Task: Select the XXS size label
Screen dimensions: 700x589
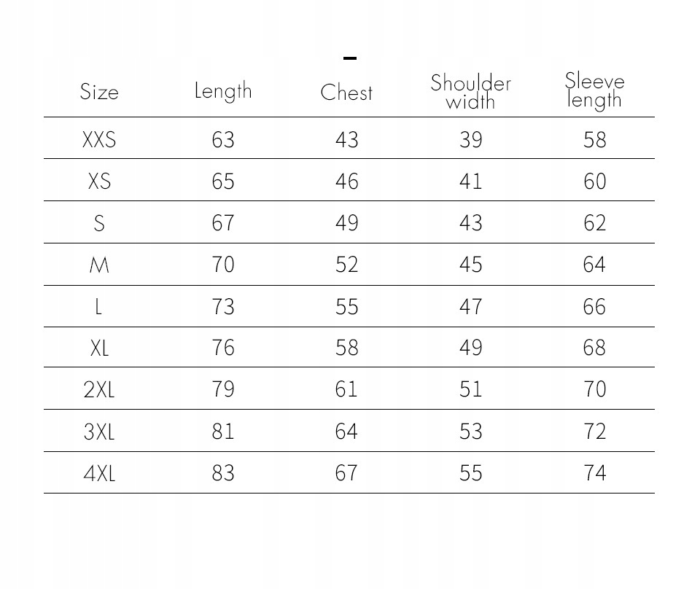Action: coord(99,140)
